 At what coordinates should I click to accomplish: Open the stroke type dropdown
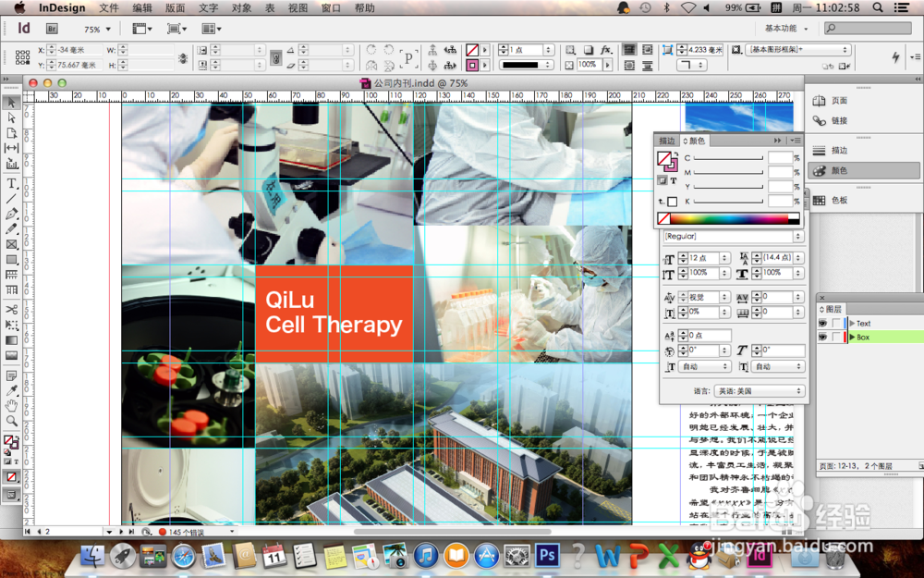point(527,65)
